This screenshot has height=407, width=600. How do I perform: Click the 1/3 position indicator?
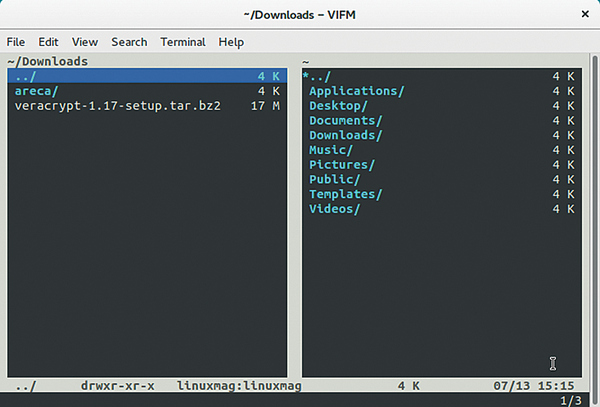[571, 400]
